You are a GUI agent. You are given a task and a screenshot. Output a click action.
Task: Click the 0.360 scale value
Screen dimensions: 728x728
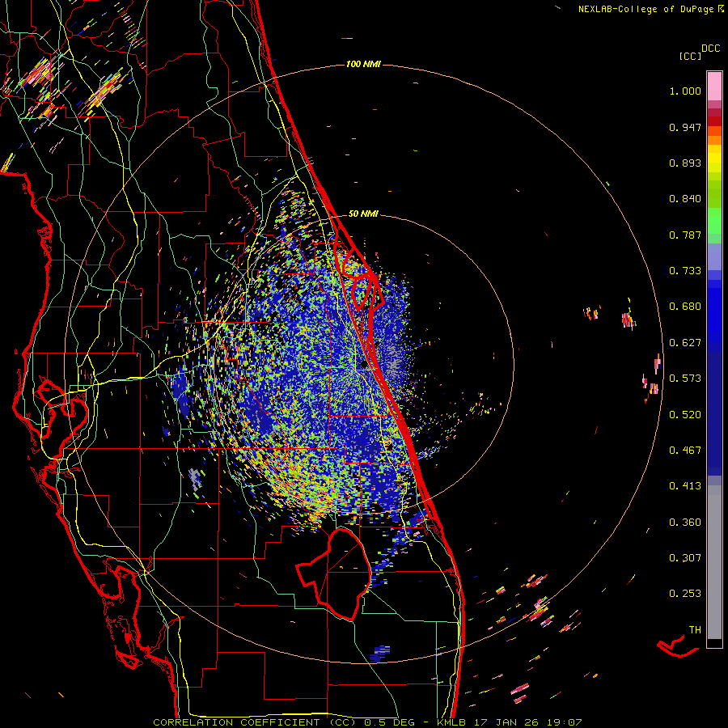[x=685, y=523]
